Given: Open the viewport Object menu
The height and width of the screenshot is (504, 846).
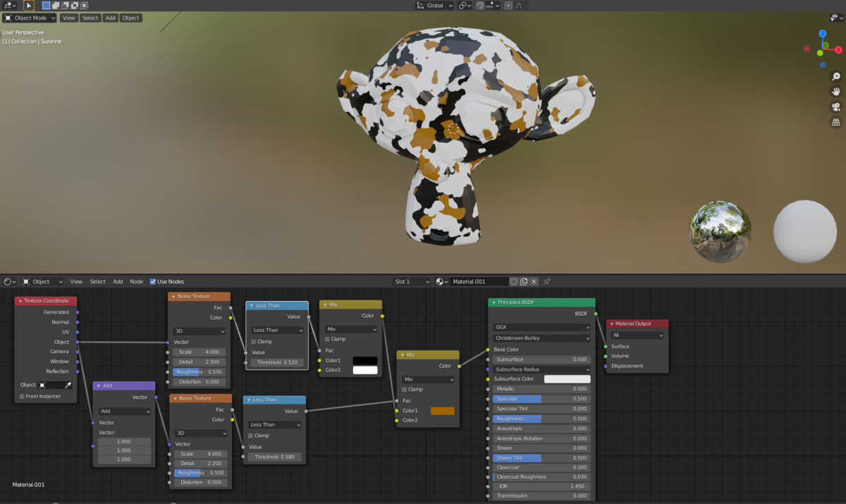Looking at the screenshot, I should 131,18.
